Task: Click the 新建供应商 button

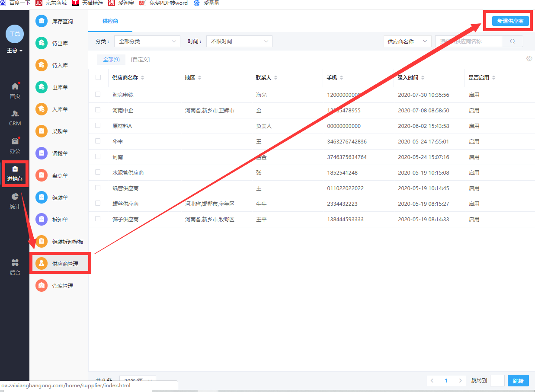Action: (510, 21)
